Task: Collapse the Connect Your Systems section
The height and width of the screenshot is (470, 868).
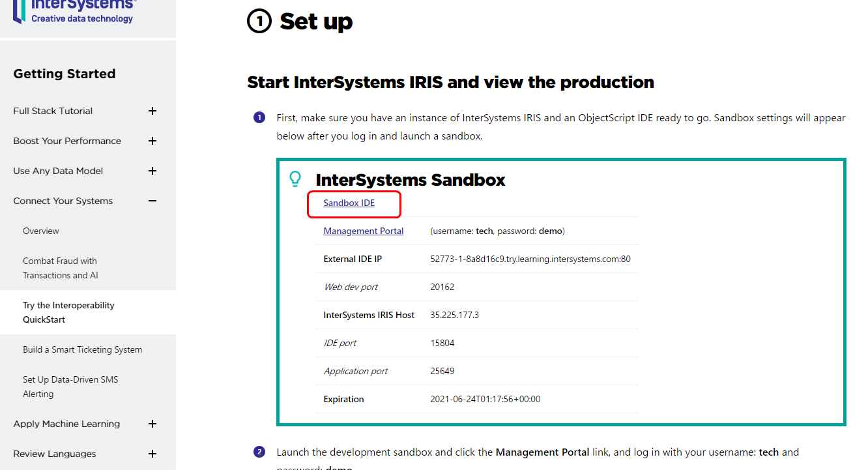Action: point(152,201)
